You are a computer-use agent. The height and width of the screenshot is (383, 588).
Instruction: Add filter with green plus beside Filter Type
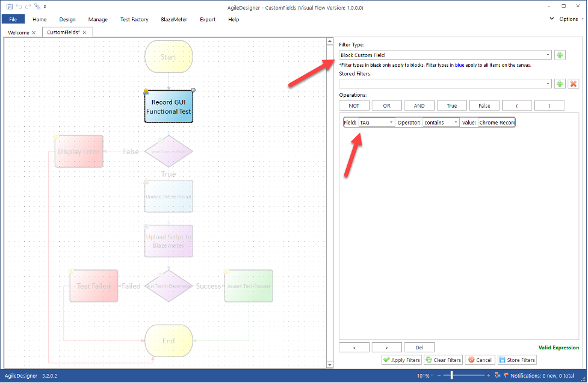[560, 55]
